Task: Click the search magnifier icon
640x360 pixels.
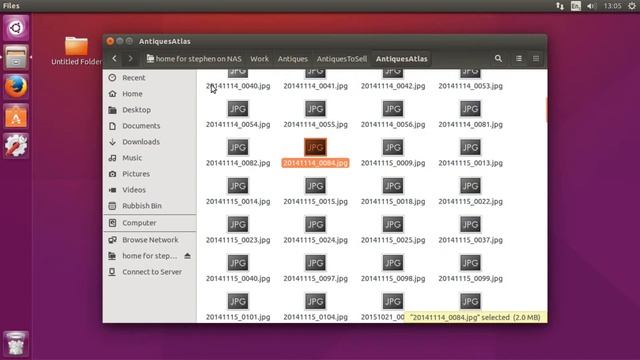Action: 498,59
